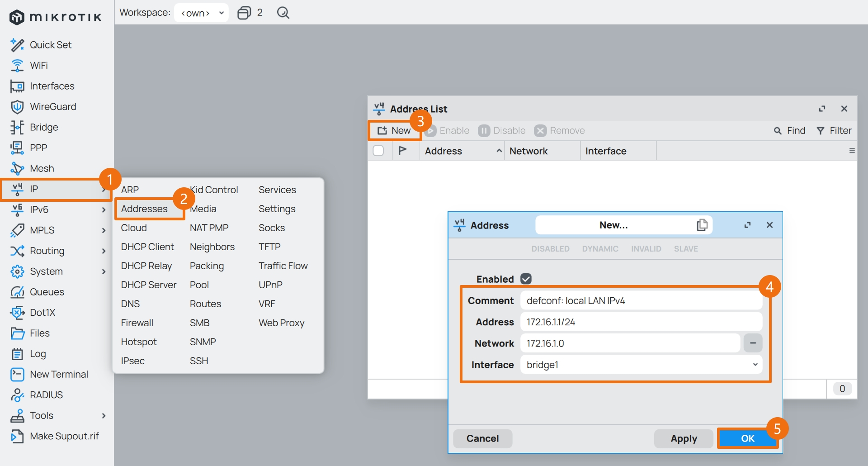868x466 pixels.
Task: Open the Interface dropdown showing bridge1
Action: pos(641,365)
